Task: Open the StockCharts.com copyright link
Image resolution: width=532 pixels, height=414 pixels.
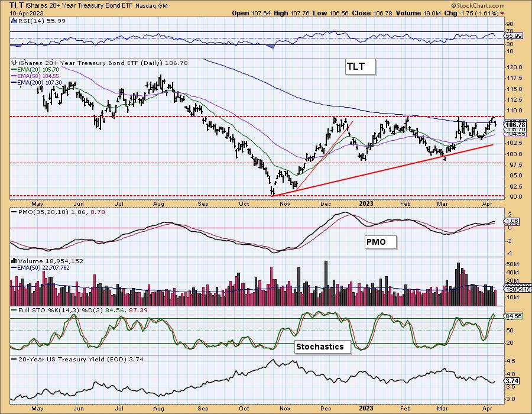Action: [x=478, y=5]
